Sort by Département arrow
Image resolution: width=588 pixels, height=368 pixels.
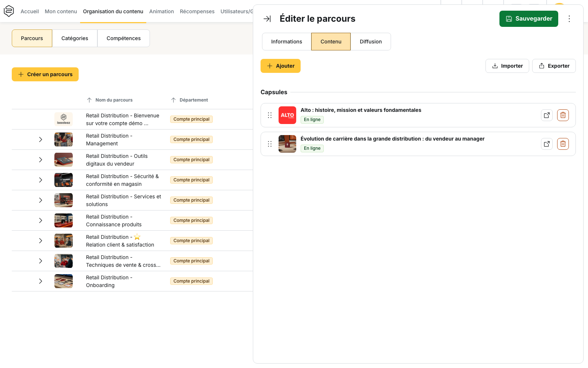(173, 100)
